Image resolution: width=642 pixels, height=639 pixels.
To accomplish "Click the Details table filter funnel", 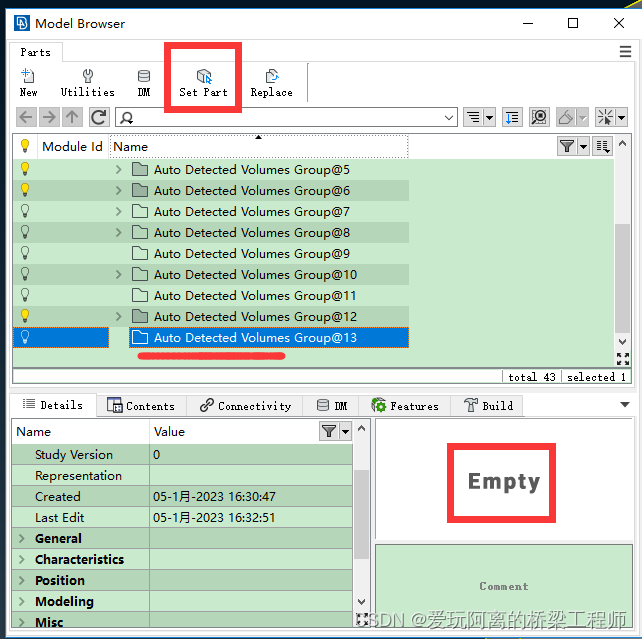I will click(329, 431).
